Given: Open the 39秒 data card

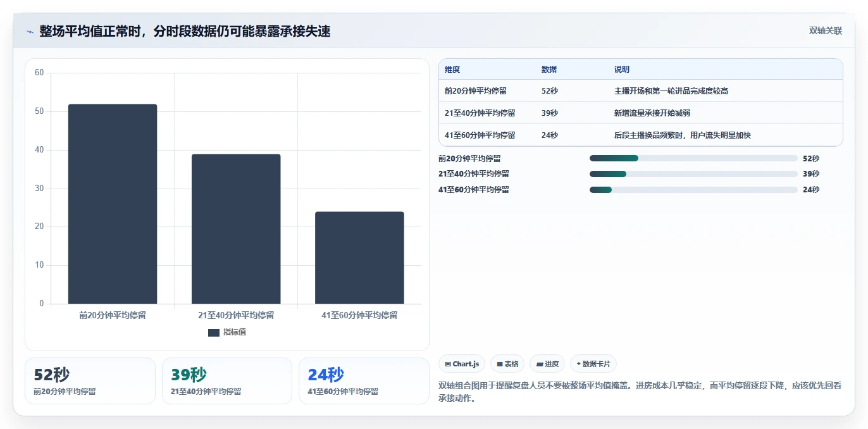Looking at the screenshot, I should tap(227, 381).
